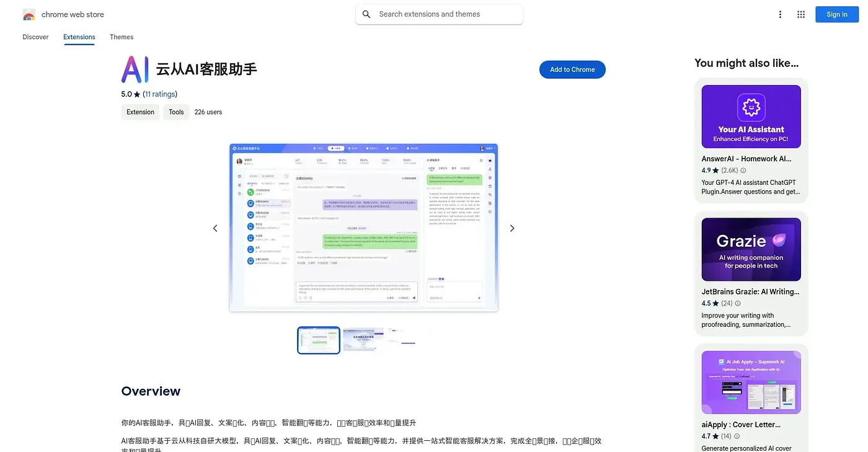868x452 pixels.
Task: Open the Google apps grid
Action: (801, 14)
